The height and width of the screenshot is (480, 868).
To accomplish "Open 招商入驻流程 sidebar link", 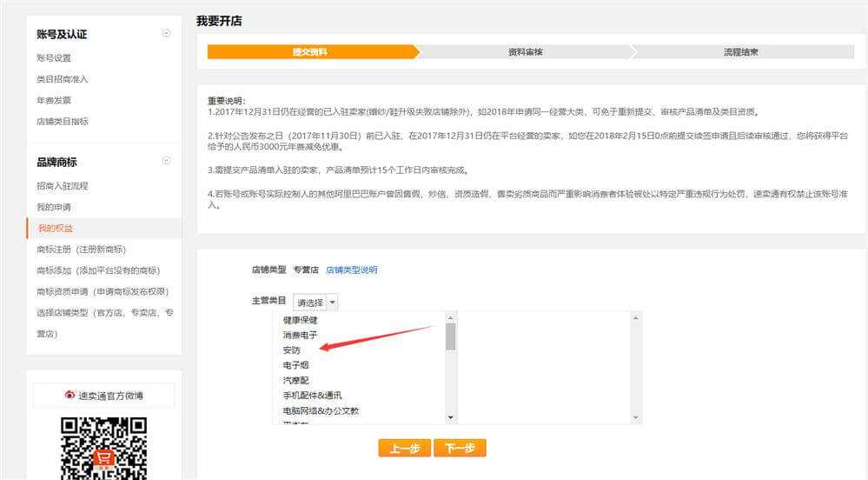I will (x=62, y=186).
